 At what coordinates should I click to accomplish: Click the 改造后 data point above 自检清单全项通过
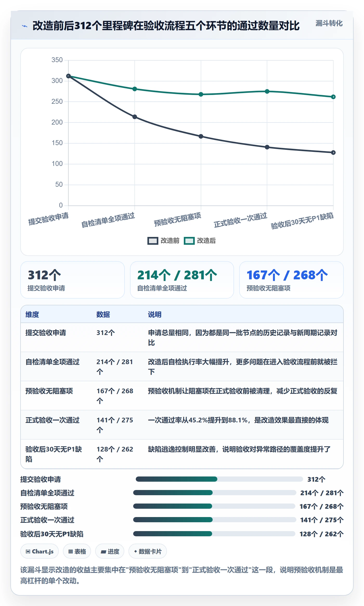(135, 89)
